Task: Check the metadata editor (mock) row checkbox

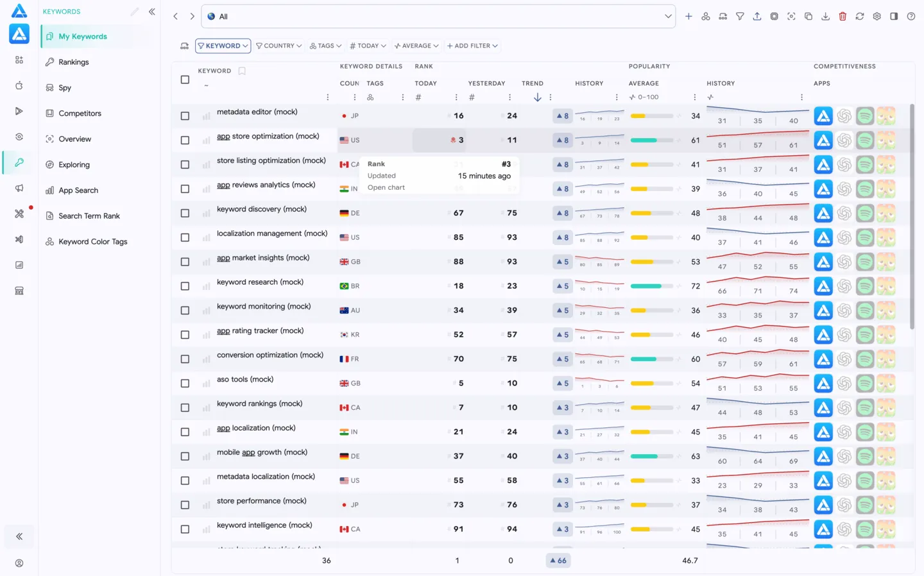Action: (x=185, y=116)
